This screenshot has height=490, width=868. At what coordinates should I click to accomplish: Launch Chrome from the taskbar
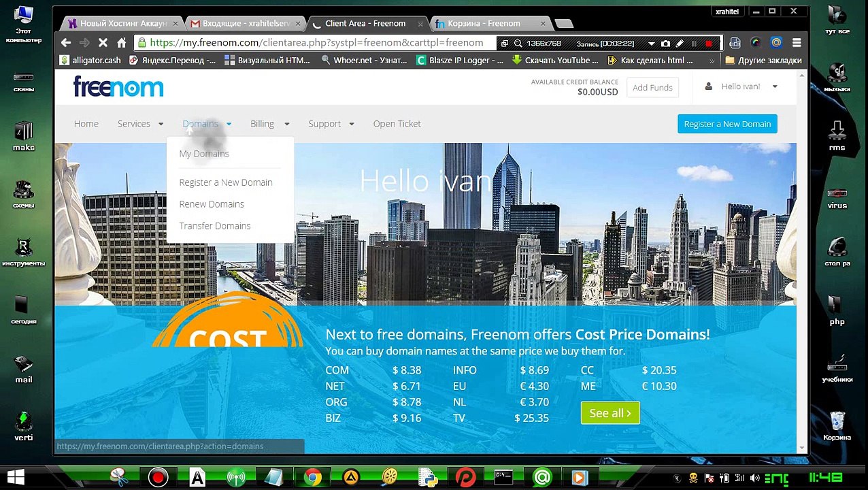(313, 478)
